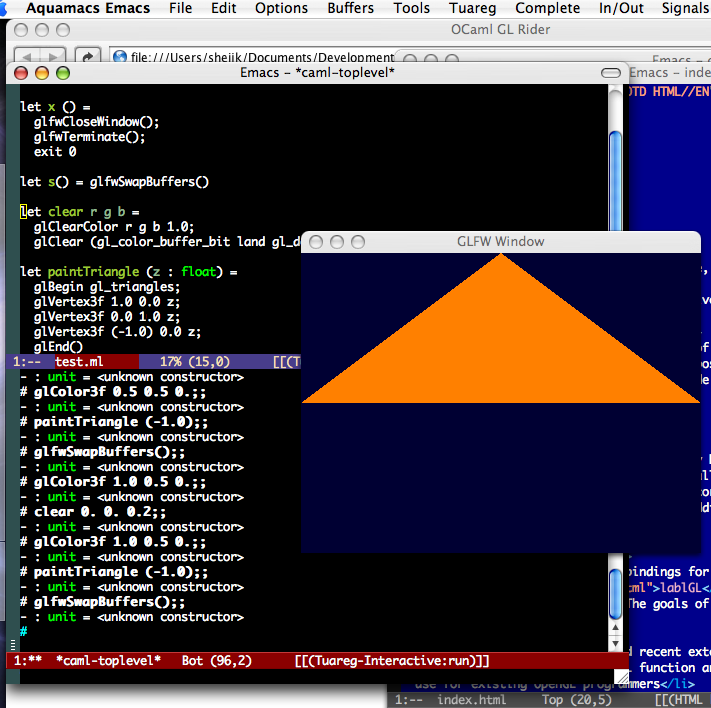The width and height of the screenshot is (711, 708).
Task: Open the Options menu
Action: click(x=281, y=8)
